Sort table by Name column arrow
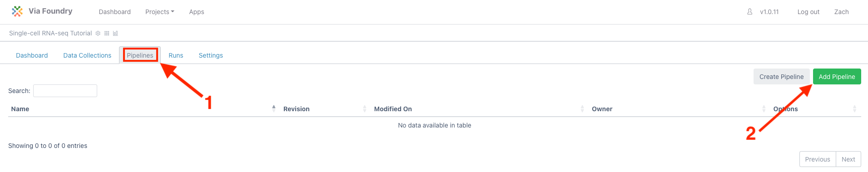Screen dimensions: 868x172 274,108
